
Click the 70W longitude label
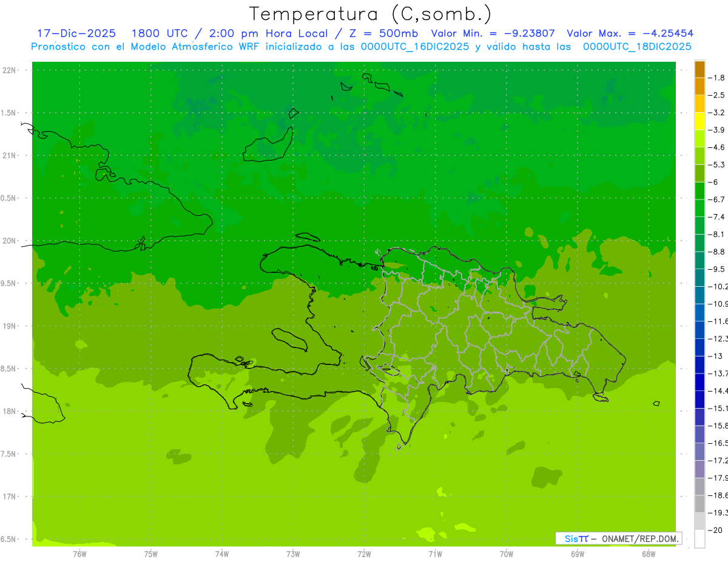click(x=507, y=554)
